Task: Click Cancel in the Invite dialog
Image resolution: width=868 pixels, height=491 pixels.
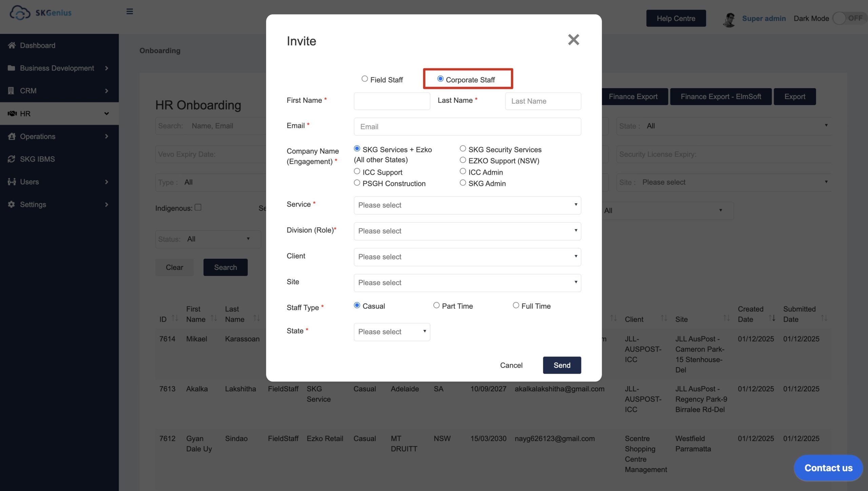Action: pos(511,365)
